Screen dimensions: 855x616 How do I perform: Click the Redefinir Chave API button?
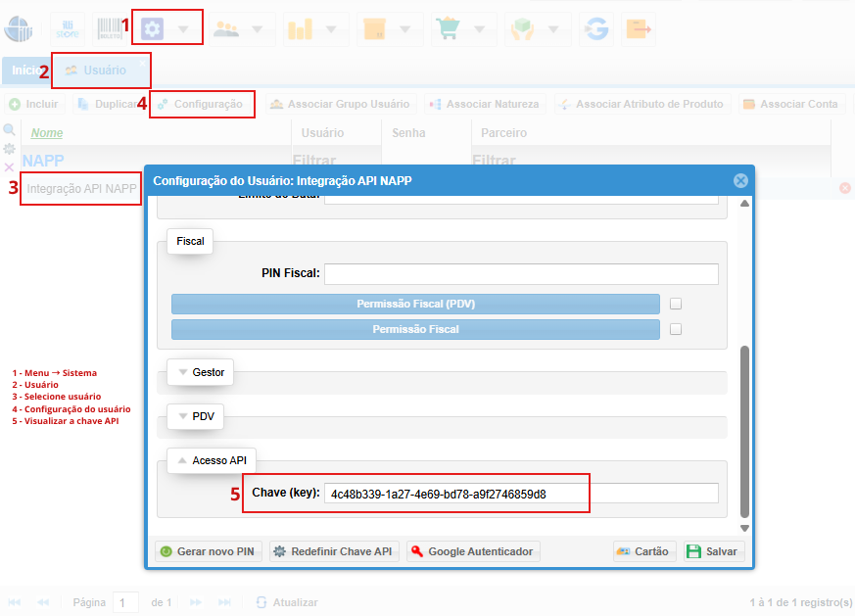(x=334, y=551)
